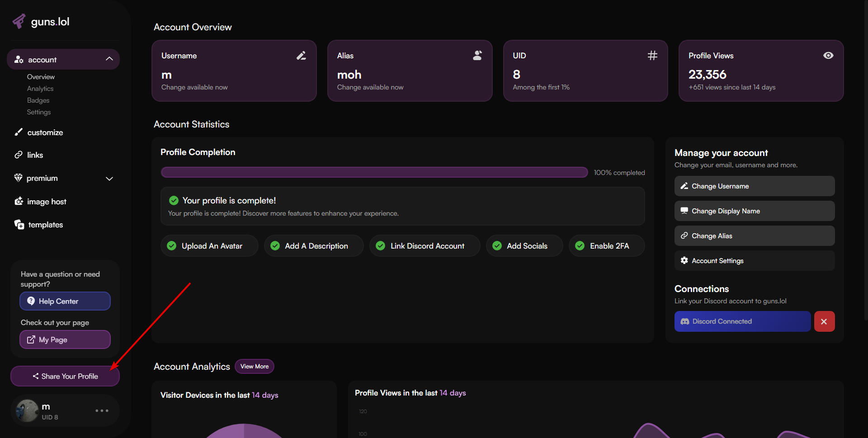Expand the premium section in sidebar

tap(109, 179)
